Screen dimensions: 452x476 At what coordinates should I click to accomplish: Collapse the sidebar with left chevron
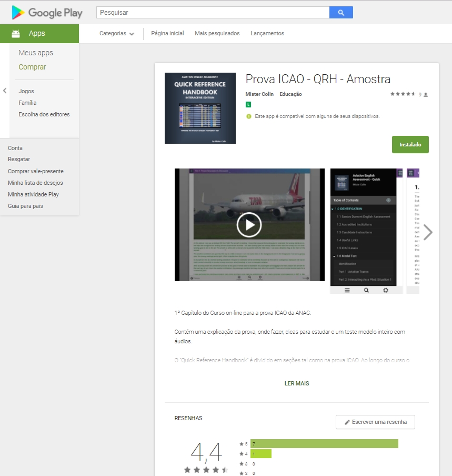click(5, 91)
